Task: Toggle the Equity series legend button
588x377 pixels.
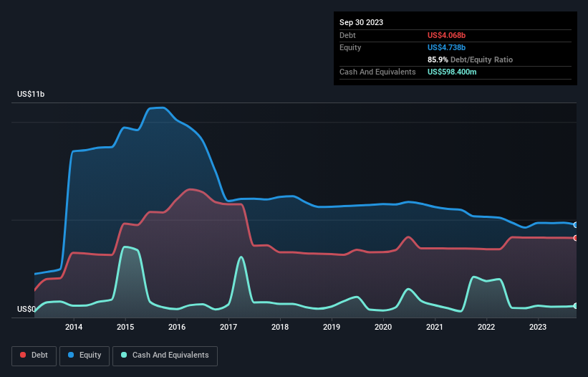Action: 85,355
